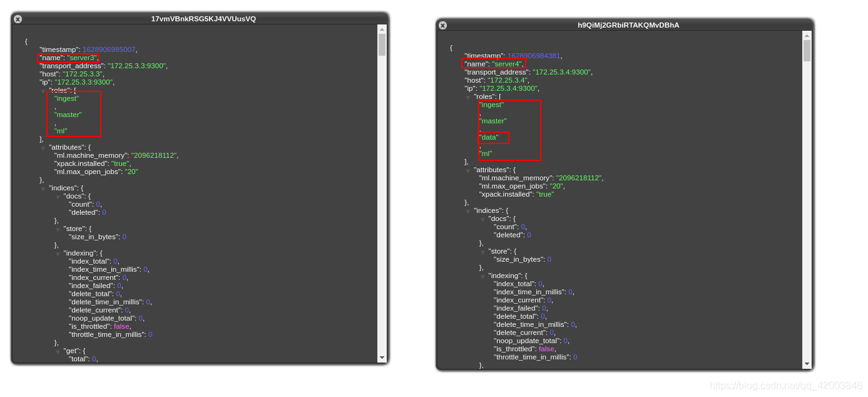Click "ml.machine_memory" line in server3 window
Image resolution: width=868 pixels, height=397 pixels.
[116, 155]
